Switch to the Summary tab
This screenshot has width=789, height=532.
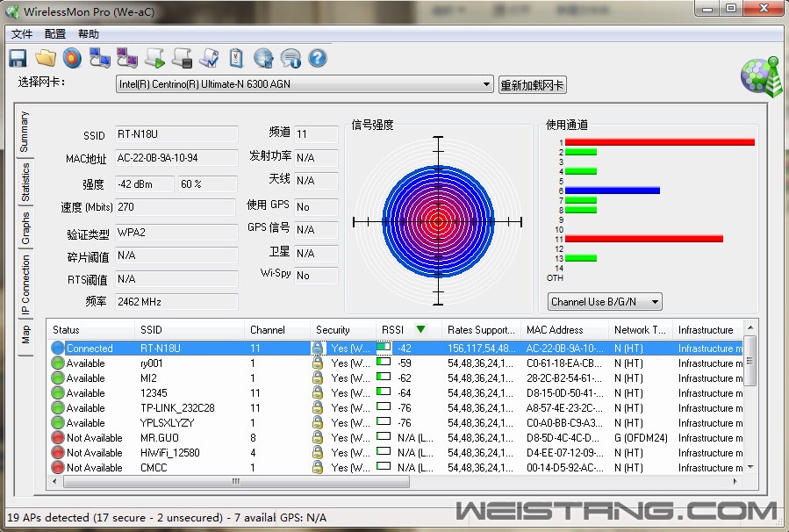tap(25, 132)
